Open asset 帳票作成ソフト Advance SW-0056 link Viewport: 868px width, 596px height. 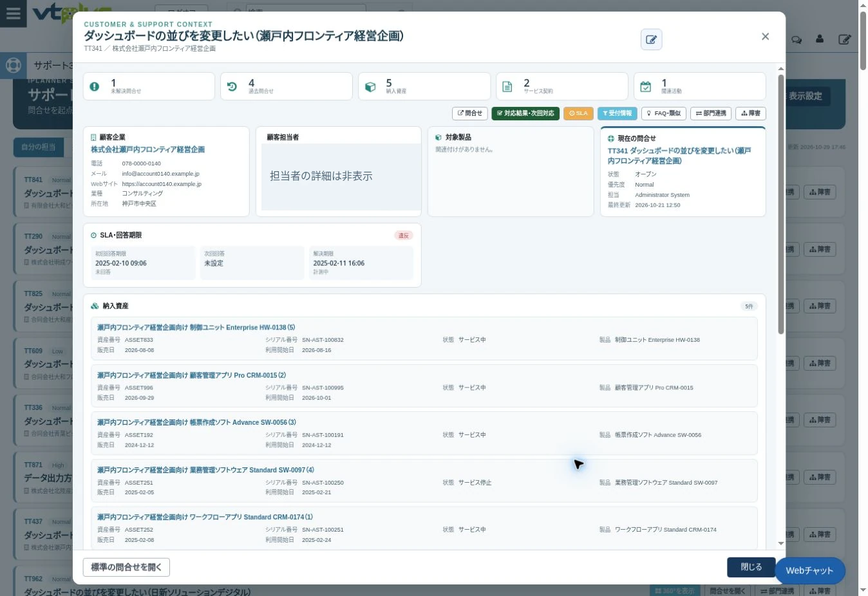pos(197,422)
